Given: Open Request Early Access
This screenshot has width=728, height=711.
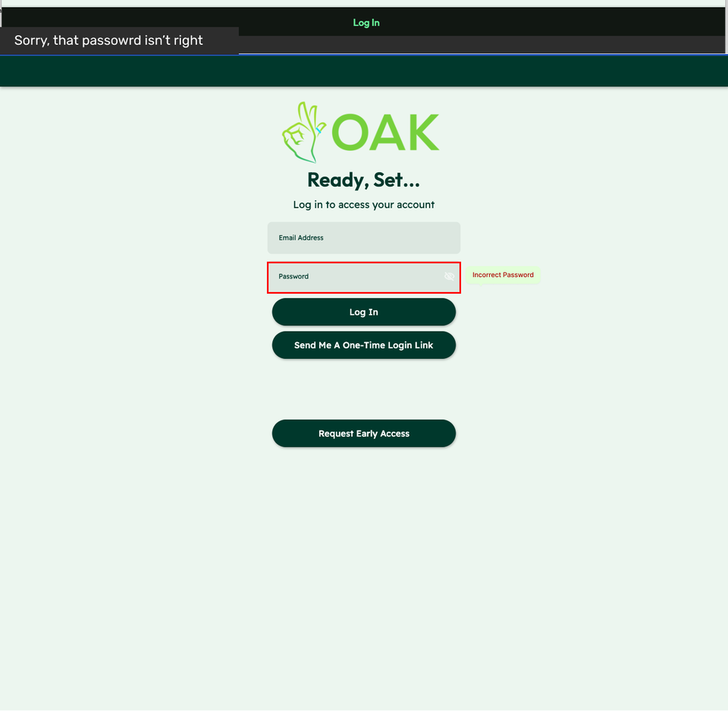Looking at the screenshot, I should click(x=363, y=433).
